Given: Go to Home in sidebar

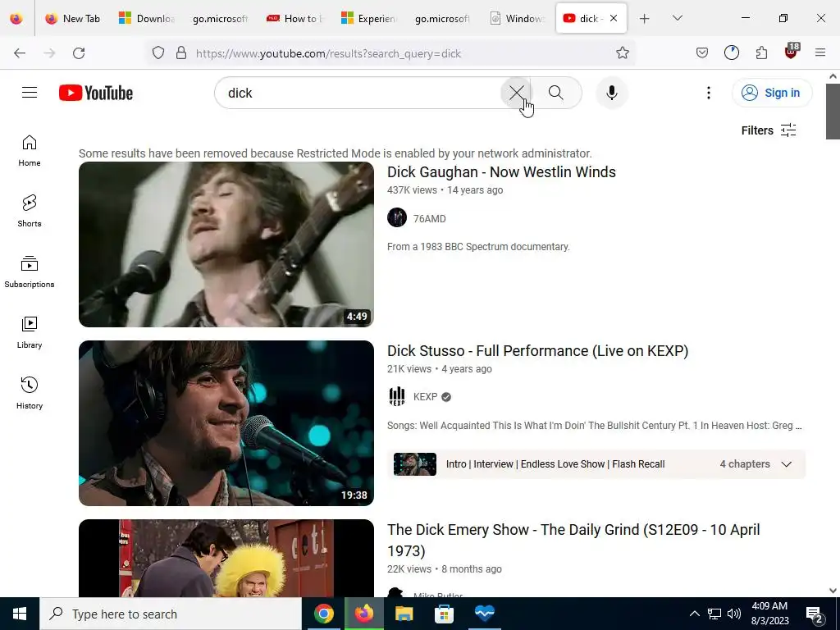Looking at the screenshot, I should [30, 151].
